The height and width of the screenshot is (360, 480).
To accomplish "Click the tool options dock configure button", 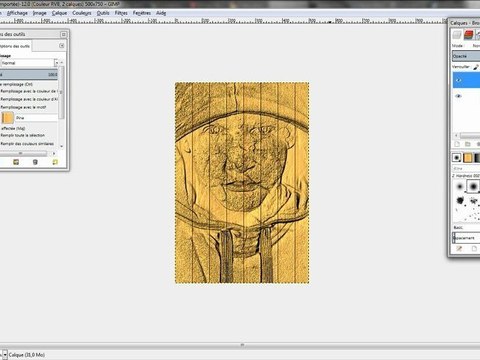I will (63, 34).
